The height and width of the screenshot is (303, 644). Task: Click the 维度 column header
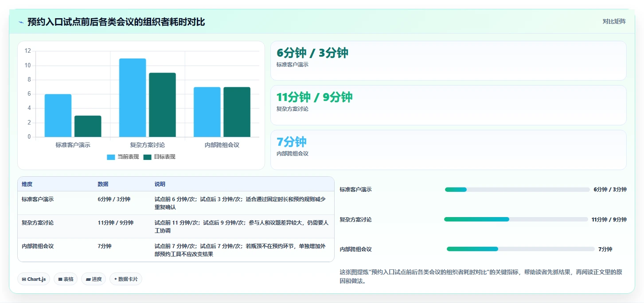[x=27, y=184]
